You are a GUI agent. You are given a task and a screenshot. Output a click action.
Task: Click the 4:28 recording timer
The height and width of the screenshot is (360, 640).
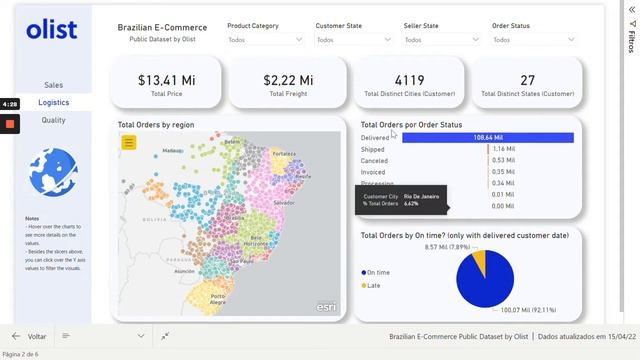(10, 104)
